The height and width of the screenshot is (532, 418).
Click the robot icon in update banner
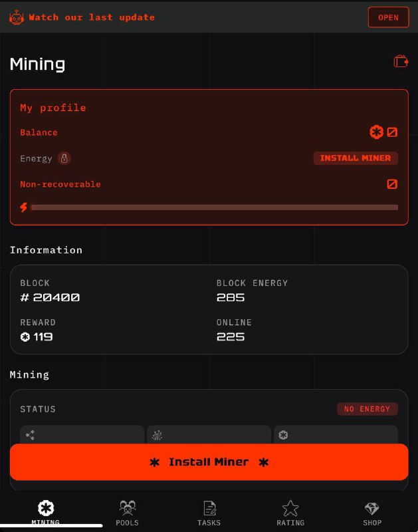16,17
